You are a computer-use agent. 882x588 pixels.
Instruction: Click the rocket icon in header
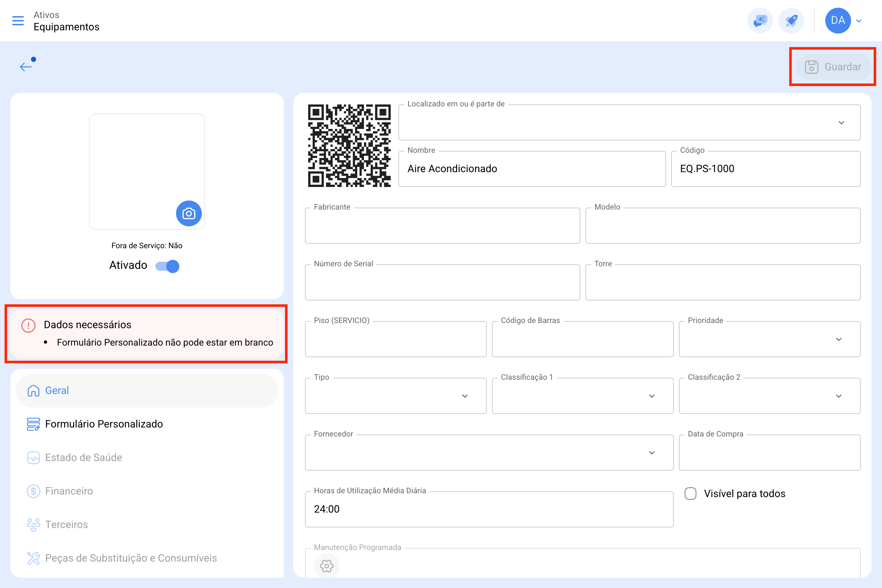point(791,21)
